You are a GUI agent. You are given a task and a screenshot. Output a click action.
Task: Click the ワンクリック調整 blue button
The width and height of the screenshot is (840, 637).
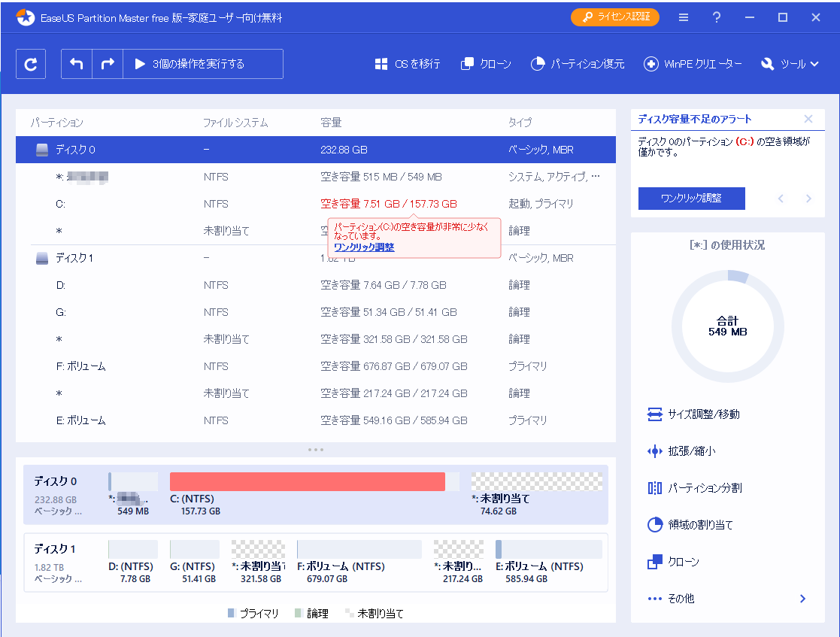(692, 199)
